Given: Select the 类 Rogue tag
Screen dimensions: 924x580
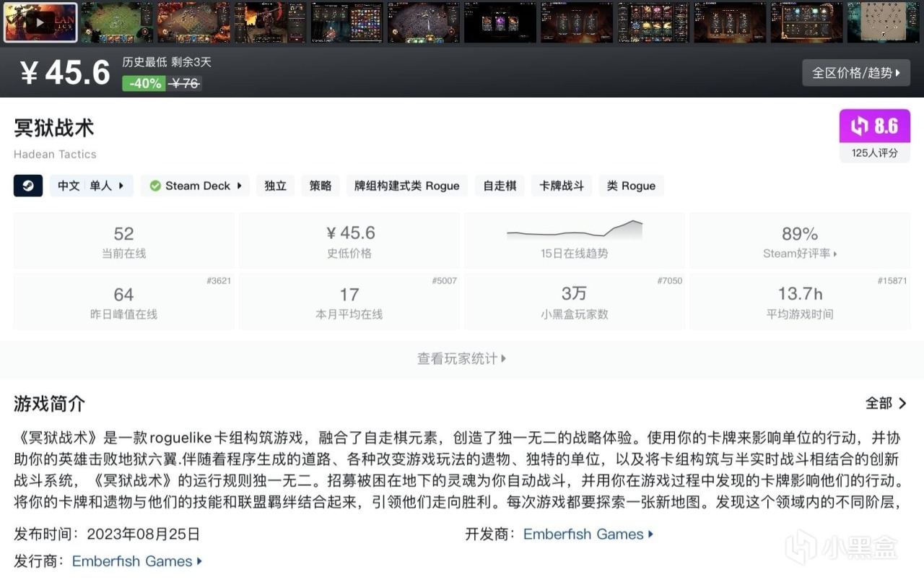Looking at the screenshot, I should click(x=631, y=186).
